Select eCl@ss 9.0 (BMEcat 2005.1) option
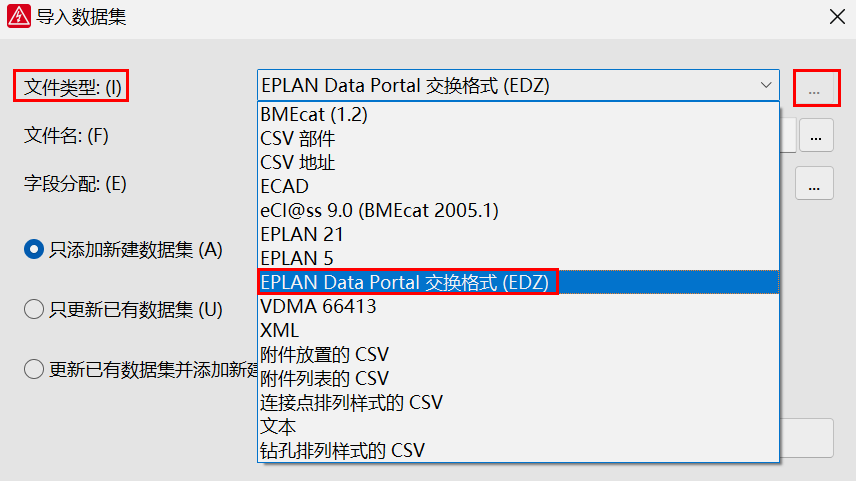Screen dimensions: 856x481 [x=379, y=211]
